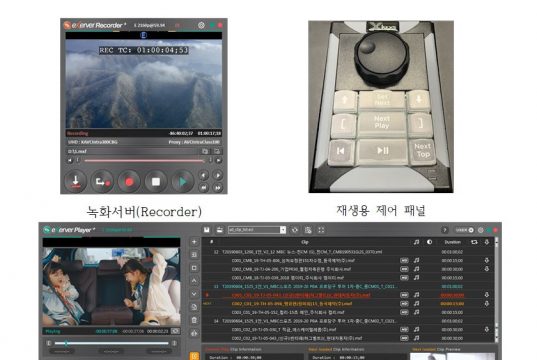The height and width of the screenshot is (360, 537).
Task: Move clip down with chevron-down button
Action: click(194, 294)
